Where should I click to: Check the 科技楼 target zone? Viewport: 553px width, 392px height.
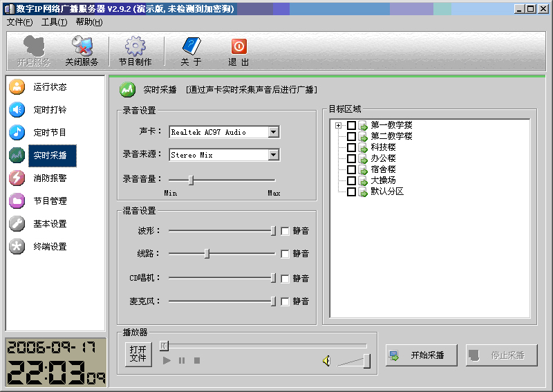tap(351, 147)
